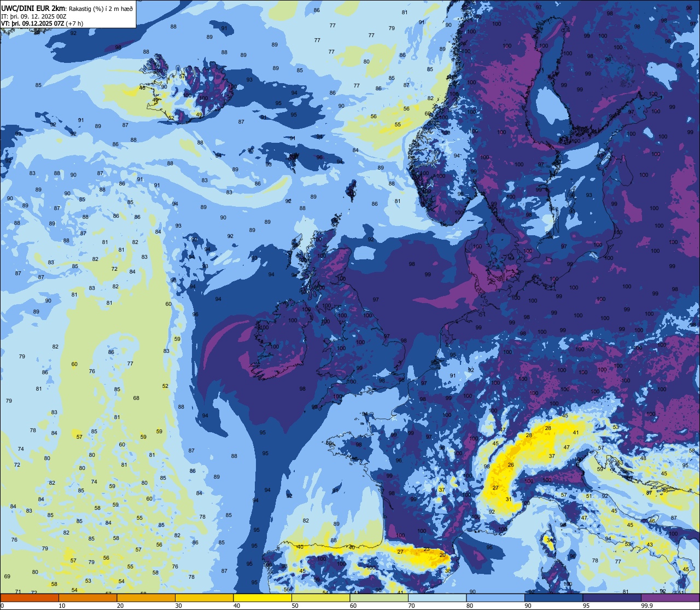This screenshot has height=610, width=700.
Task: Click the medium blue 90–95 legend swatch
Action: click(554, 597)
